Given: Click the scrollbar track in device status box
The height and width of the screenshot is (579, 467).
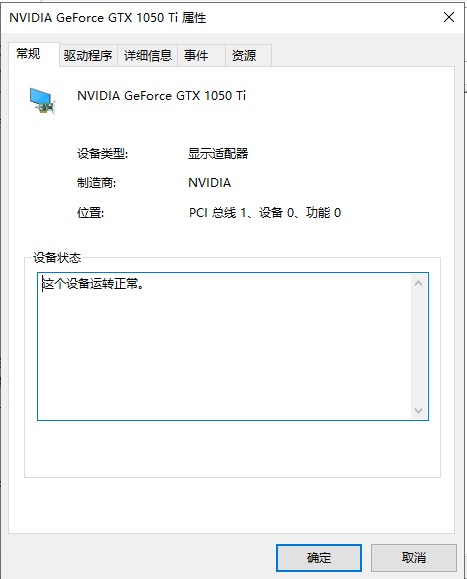Looking at the screenshot, I should [418, 346].
